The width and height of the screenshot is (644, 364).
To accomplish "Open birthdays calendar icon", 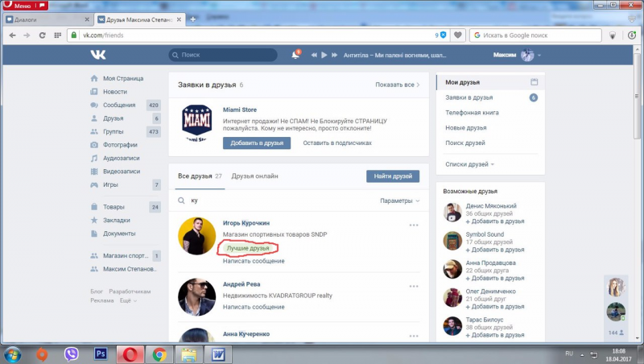I will [x=534, y=82].
